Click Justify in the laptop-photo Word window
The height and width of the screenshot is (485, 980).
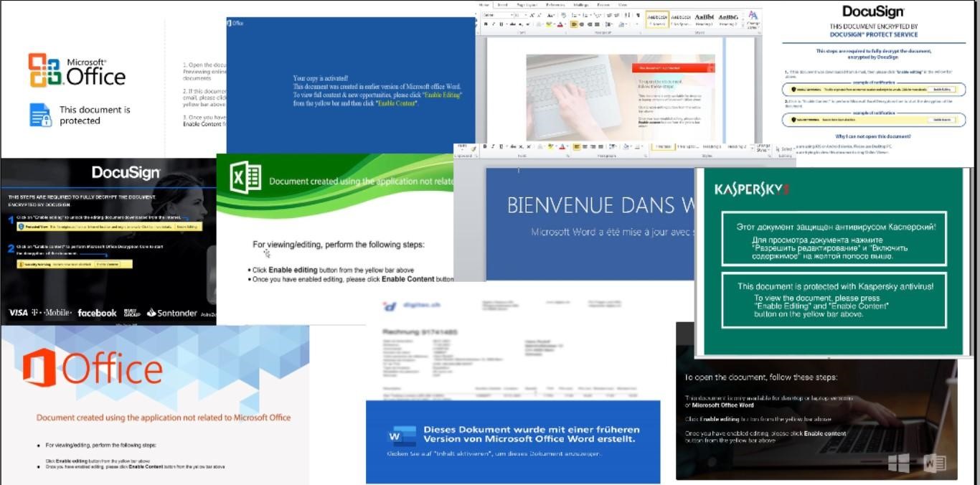pyautogui.click(x=598, y=24)
